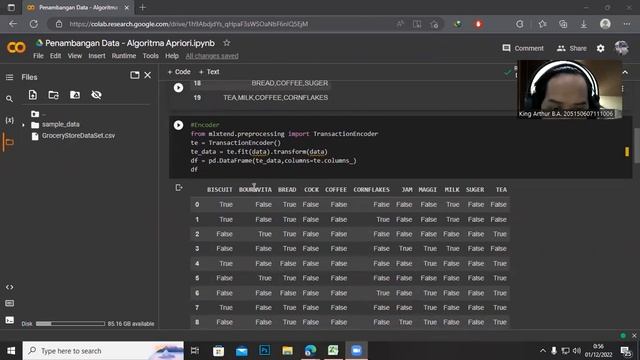Mount Google Drive from Files panel
The image size is (640, 360).
point(75,95)
